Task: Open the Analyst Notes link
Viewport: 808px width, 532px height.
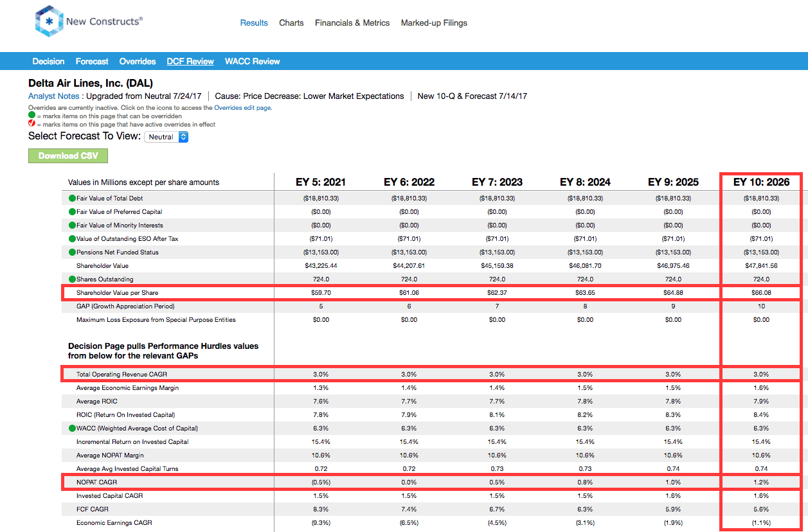Action: click(x=54, y=96)
